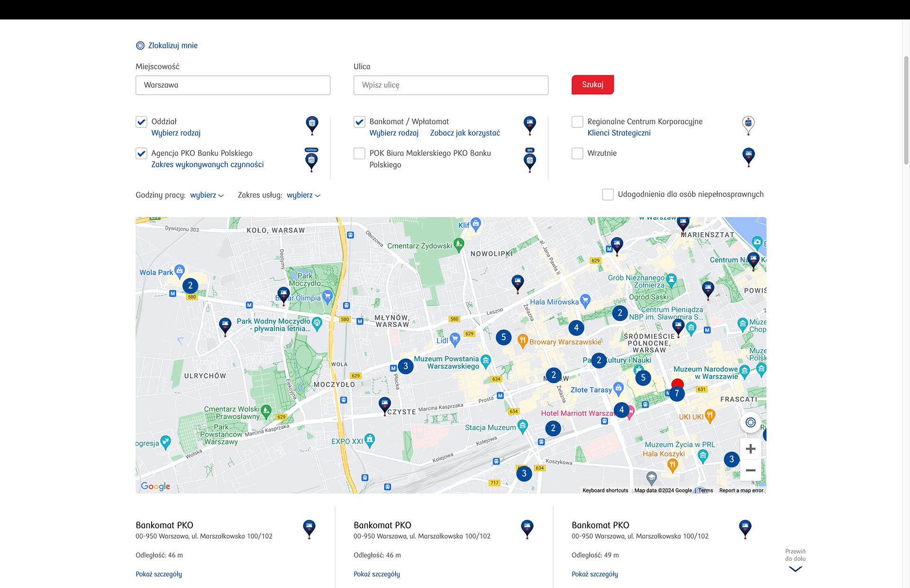
Task: Click ATM pin near Czyste label
Action: point(384,407)
